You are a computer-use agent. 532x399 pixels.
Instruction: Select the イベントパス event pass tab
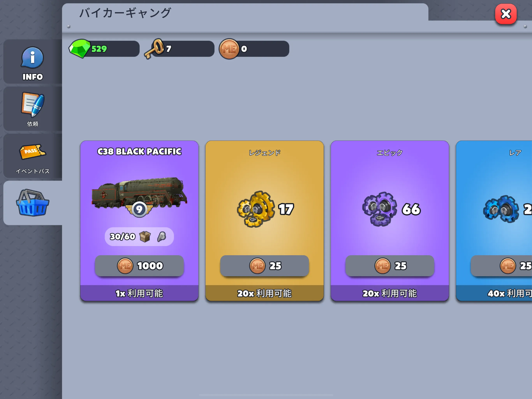point(33,156)
